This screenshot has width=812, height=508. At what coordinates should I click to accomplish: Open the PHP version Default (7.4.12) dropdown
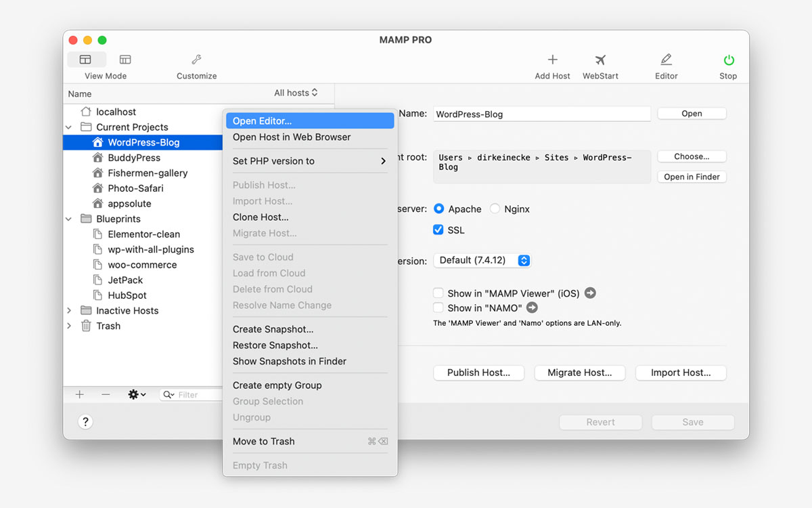pyautogui.click(x=482, y=260)
